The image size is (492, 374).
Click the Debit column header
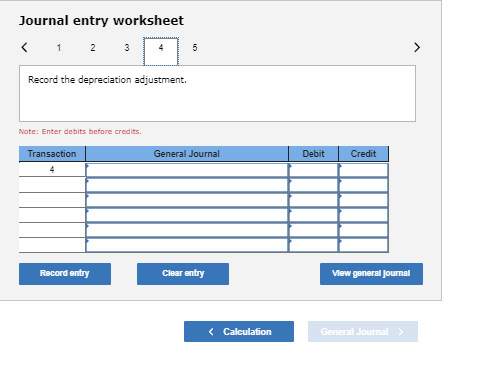pos(313,154)
